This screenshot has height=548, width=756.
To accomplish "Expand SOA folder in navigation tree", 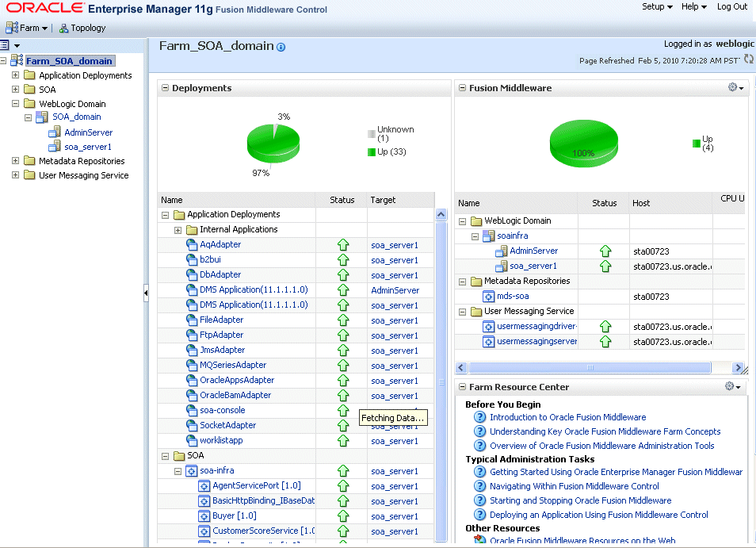I will pyautogui.click(x=15, y=90).
